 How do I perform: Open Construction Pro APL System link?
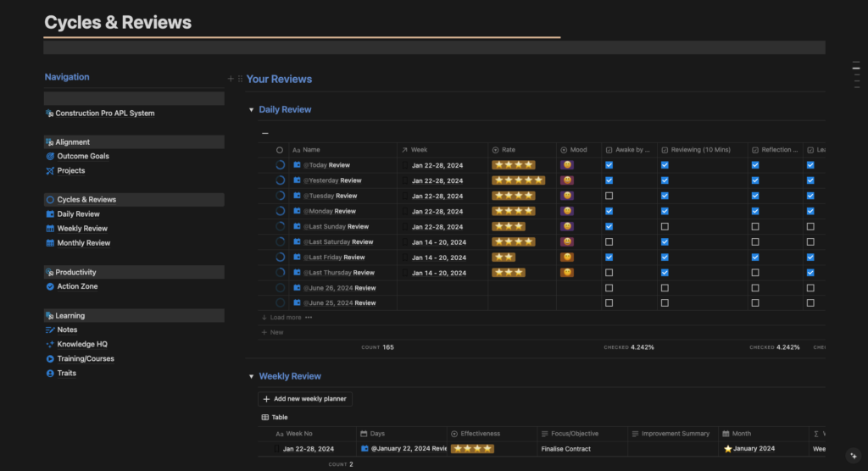104,114
